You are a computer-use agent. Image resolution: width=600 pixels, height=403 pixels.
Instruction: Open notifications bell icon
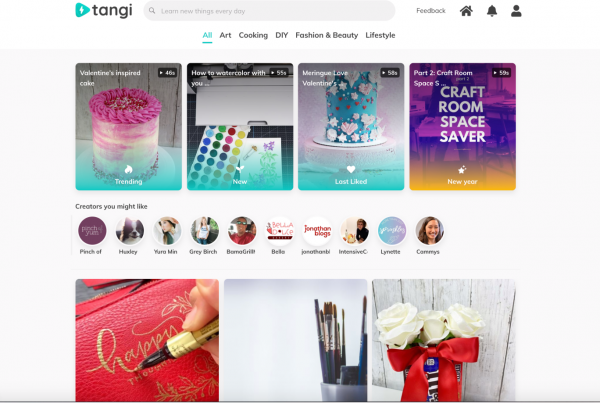(492, 11)
